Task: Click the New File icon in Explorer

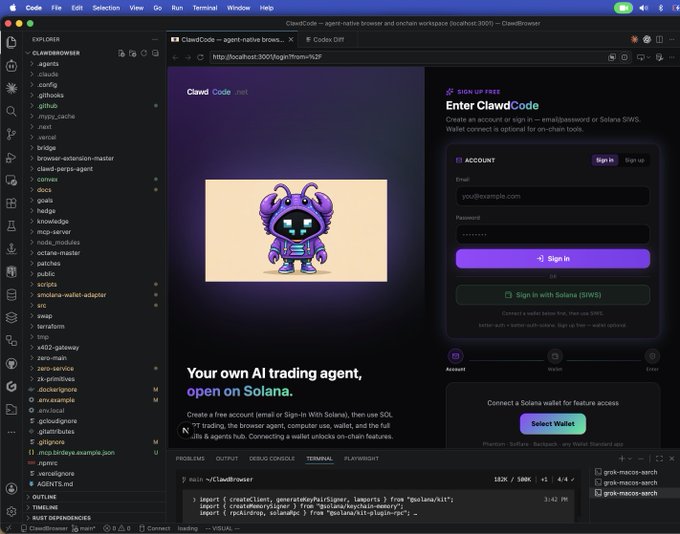Action: coord(121,53)
